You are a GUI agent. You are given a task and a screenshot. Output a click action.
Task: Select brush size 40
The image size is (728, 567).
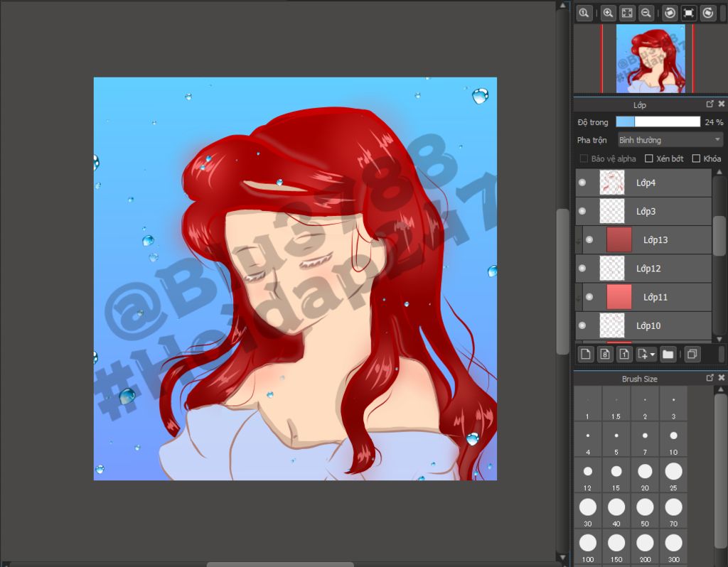click(x=616, y=512)
